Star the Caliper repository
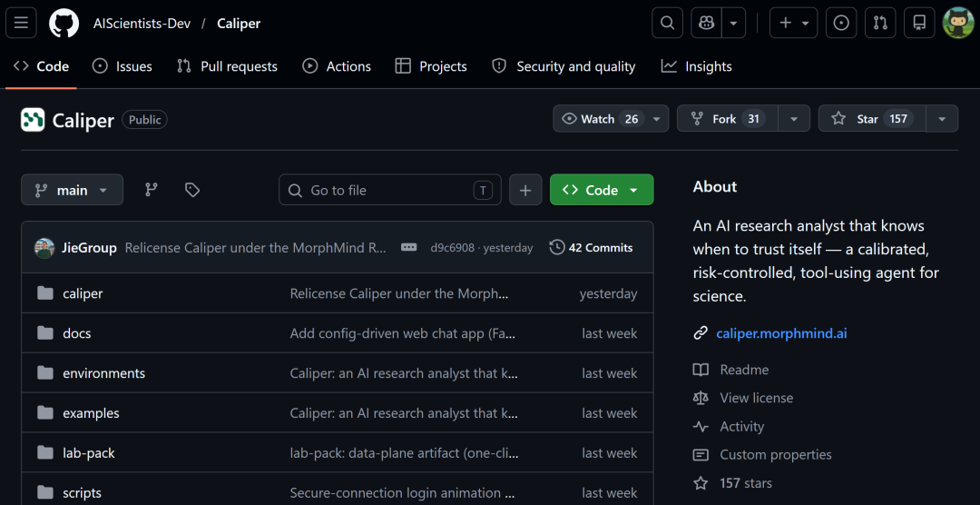980x505 pixels. (x=872, y=119)
